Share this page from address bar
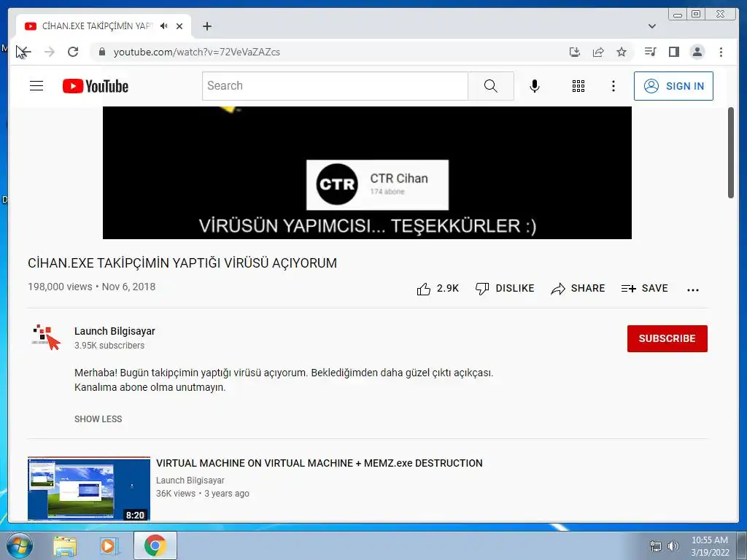 tap(598, 52)
